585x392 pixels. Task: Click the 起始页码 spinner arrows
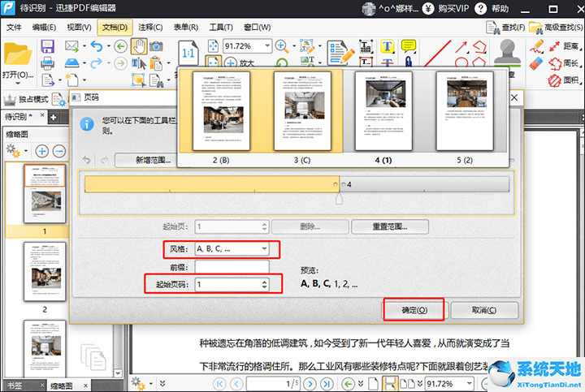tap(264, 285)
